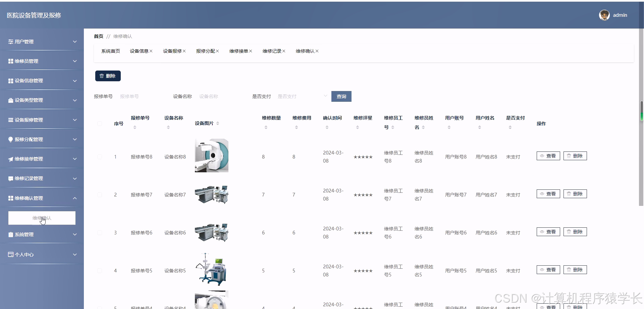Check the checkbox for 报修单号6 row

coord(99,232)
